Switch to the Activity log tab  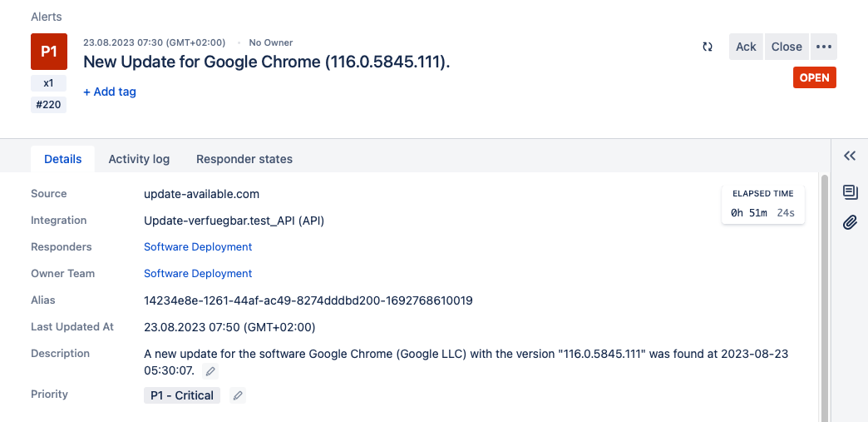[139, 159]
